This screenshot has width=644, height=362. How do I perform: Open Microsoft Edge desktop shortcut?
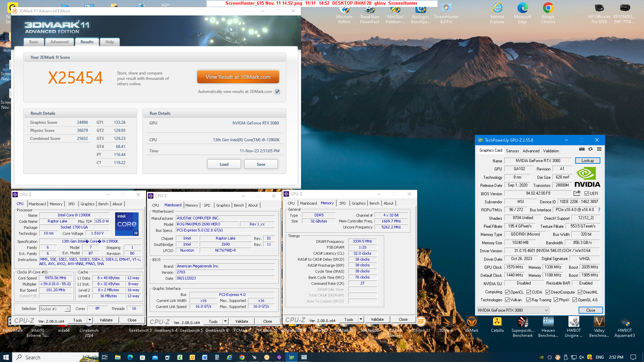523,13
